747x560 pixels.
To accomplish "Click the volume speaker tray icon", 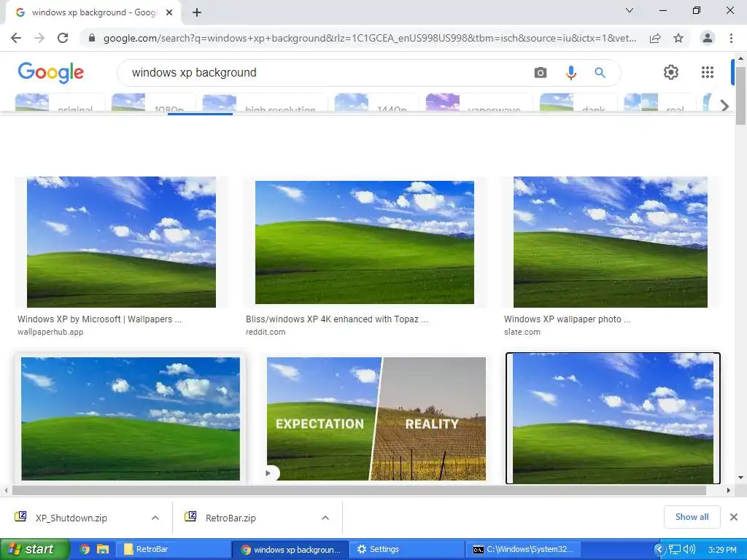I will 689,550.
